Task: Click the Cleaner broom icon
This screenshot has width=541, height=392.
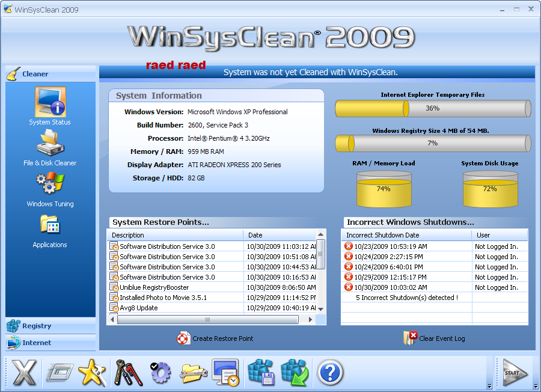Action: click(x=13, y=74)
